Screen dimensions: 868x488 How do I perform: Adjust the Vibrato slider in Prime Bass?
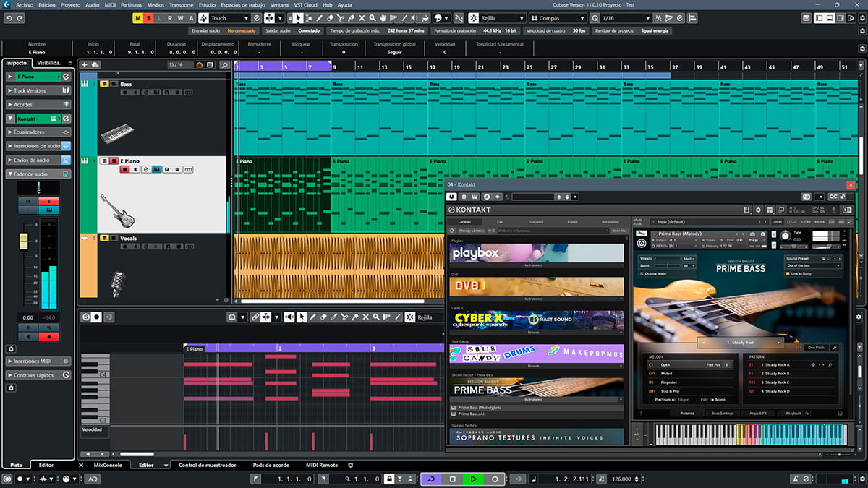click(667, 258)
